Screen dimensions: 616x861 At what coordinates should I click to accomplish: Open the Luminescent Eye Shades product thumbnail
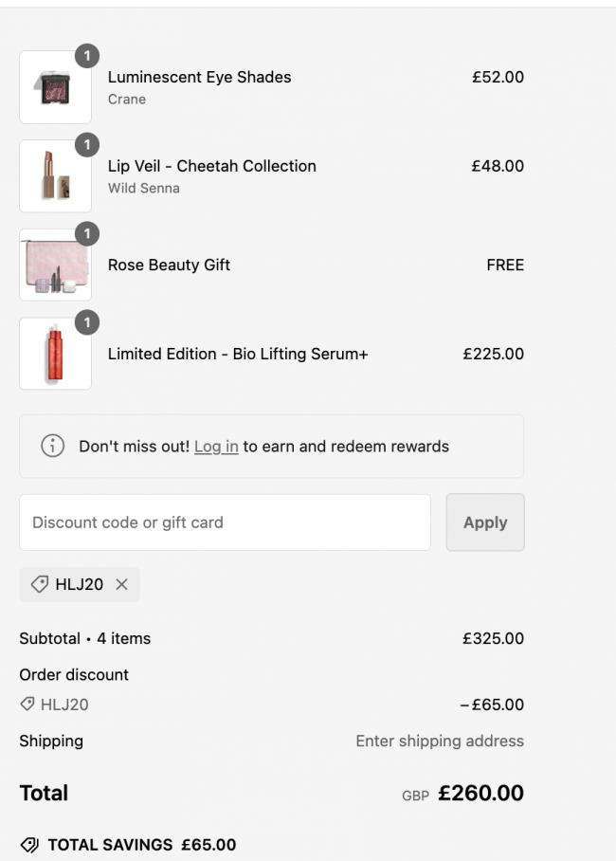[55, 88]
